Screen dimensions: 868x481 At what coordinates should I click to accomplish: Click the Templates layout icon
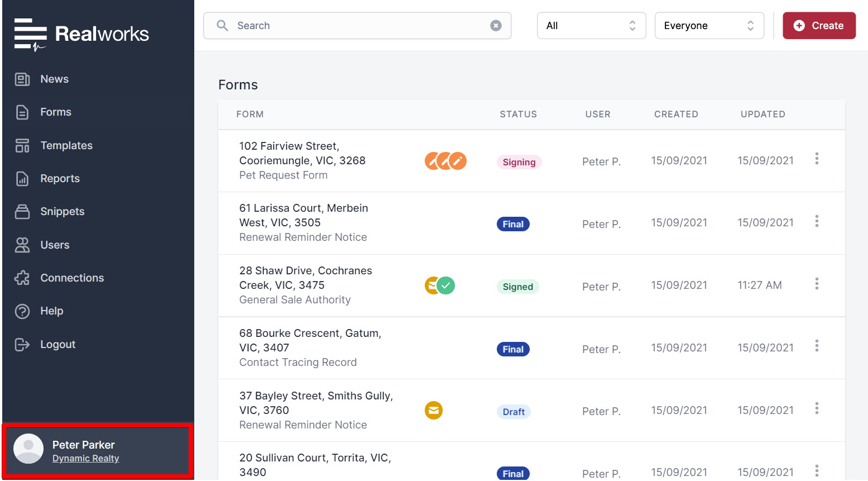click(x=22, y=146)
